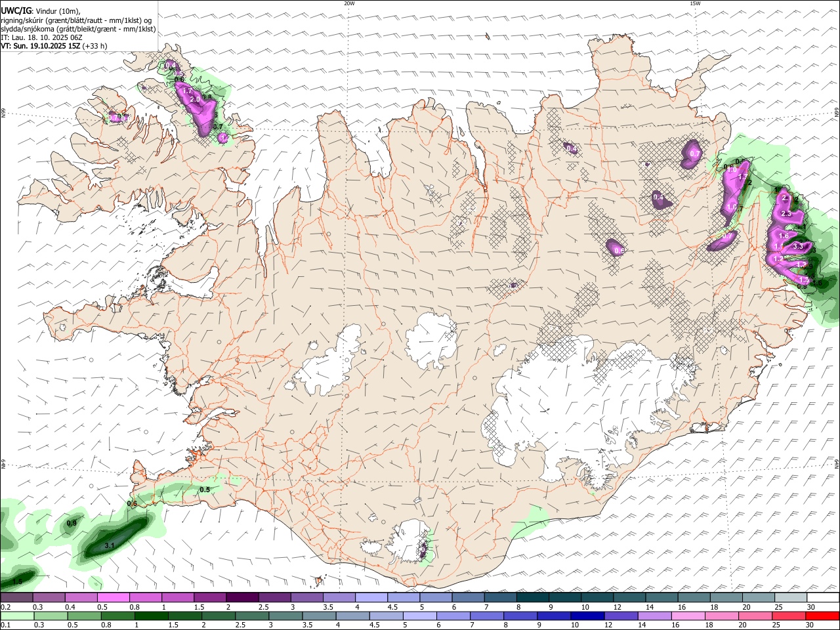Click the 'rigning/skúrir' legend description line
This screenshot has width=840, height=630.
coord(76,20)
